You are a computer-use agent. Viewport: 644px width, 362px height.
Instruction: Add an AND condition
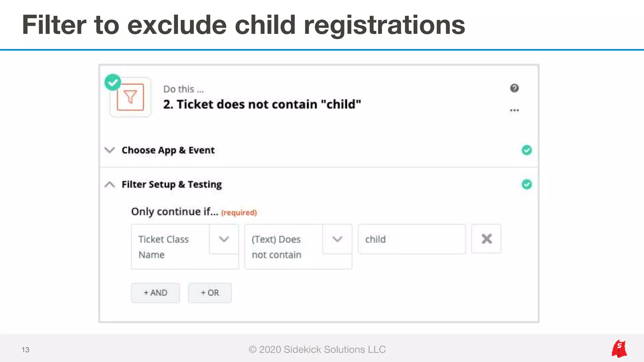point(155,293)
